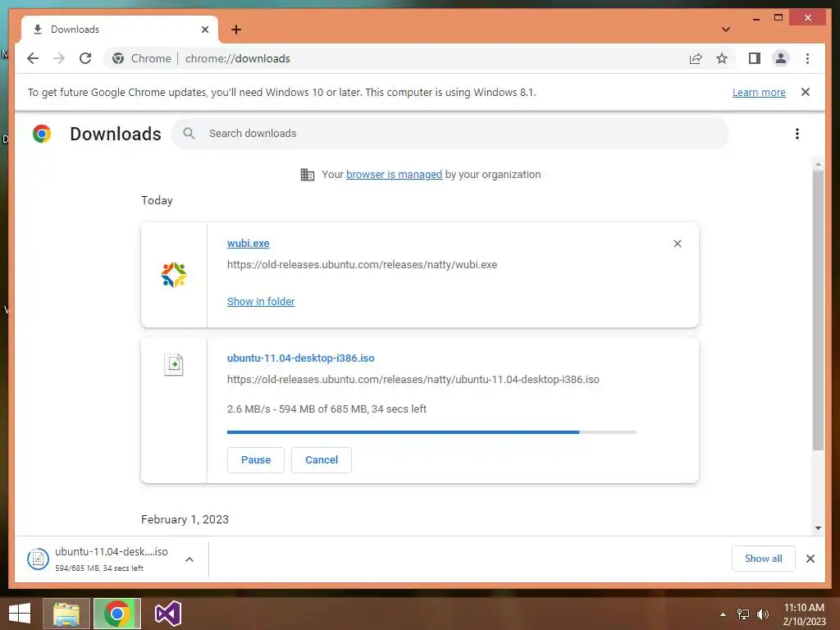The height and width of the screenshot is (630, 840).
Task: Launch Visual Studio from the taskbar
Action: click(x=167, y=614)
